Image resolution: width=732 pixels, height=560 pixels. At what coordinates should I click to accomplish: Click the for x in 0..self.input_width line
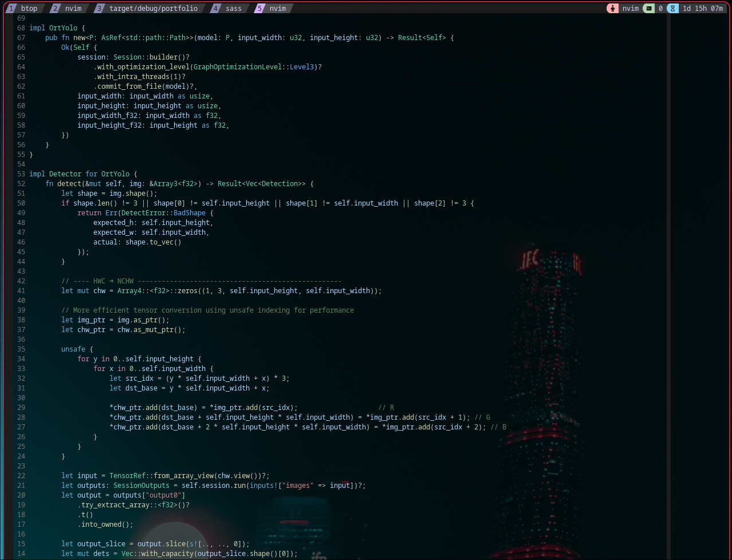pos(154,369)
